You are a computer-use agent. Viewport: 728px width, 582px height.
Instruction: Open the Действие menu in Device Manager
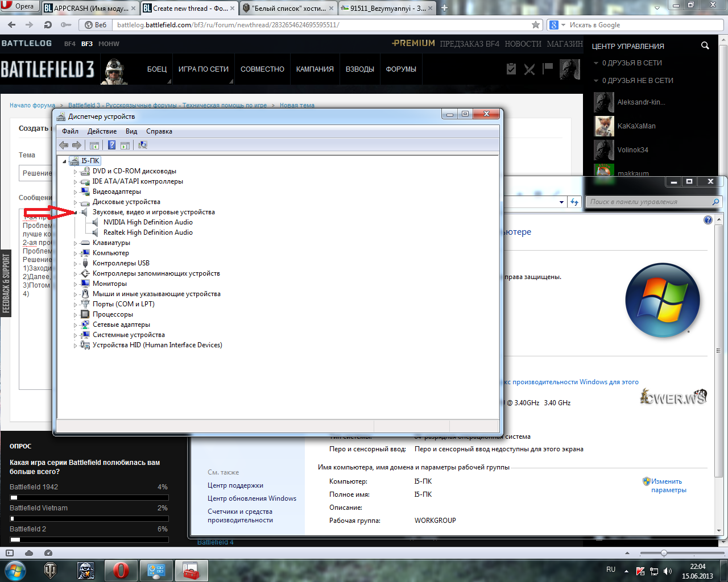102,131
